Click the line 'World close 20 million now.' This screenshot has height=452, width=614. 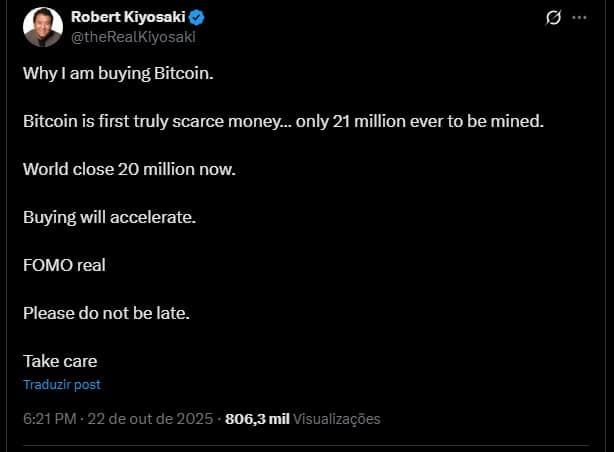coord(129,169)
